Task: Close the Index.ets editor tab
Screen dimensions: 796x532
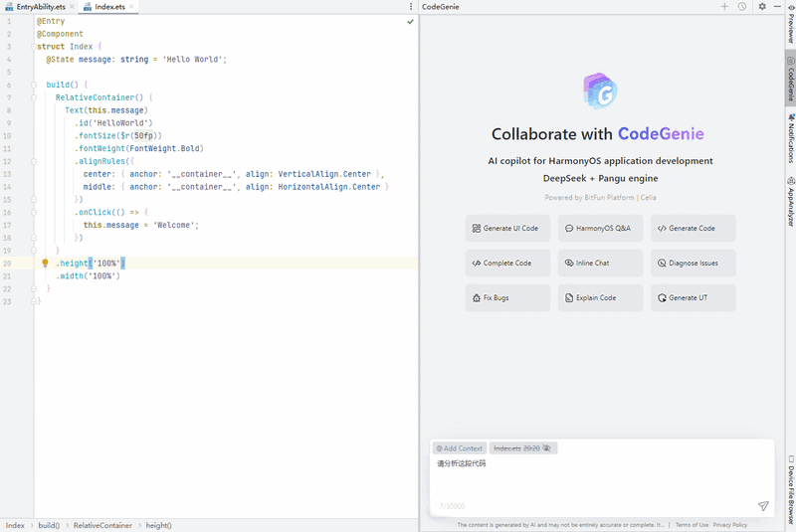Action: tap(132, 7)
